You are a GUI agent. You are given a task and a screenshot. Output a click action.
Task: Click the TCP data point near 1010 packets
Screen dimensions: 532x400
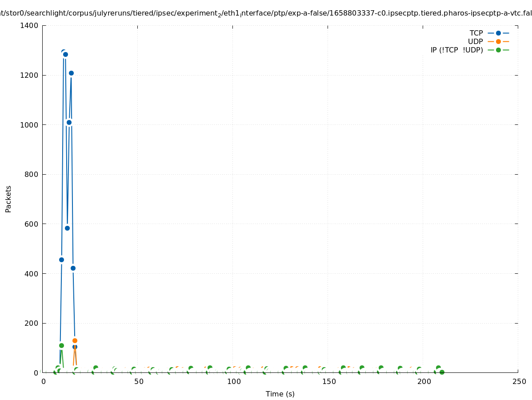pos(69,122)
